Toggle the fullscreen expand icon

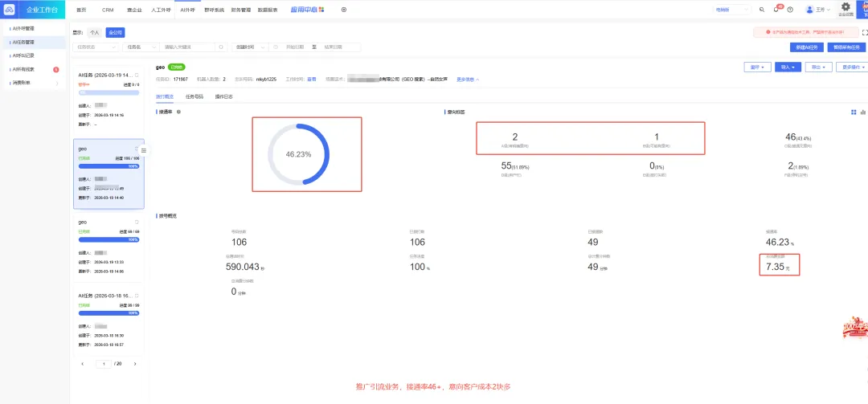(x=865, y=33)
